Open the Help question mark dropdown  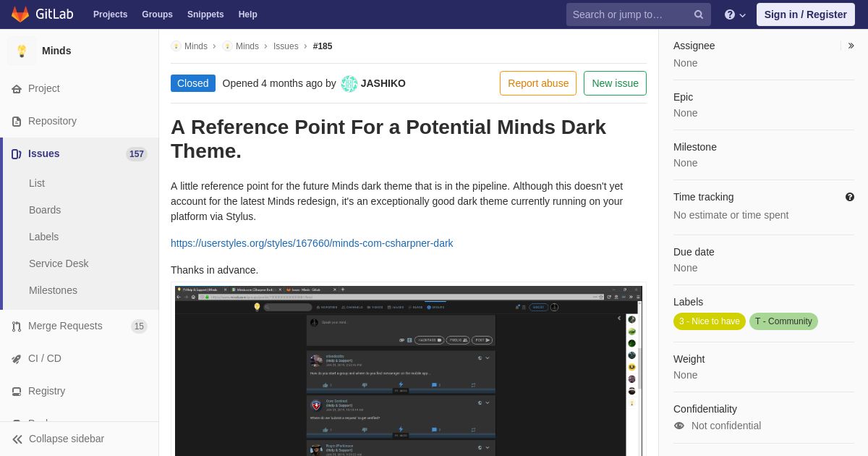(735, 14)
